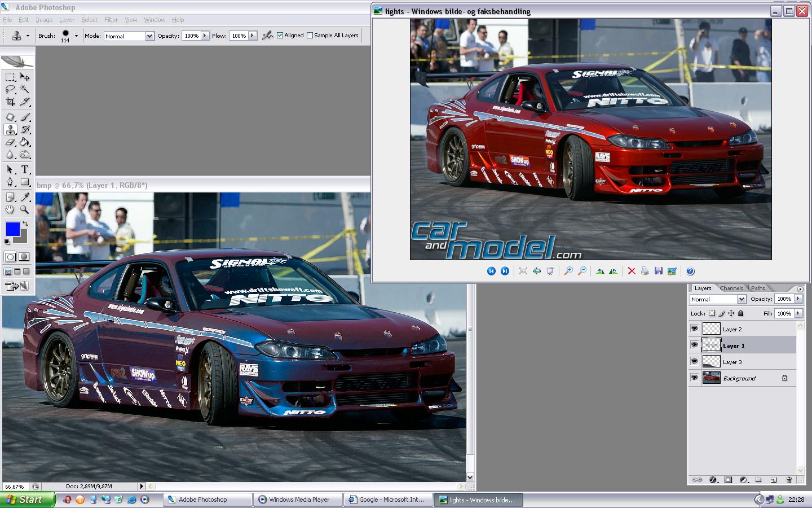Select the History Brush tool

click(x=25, y=129)
